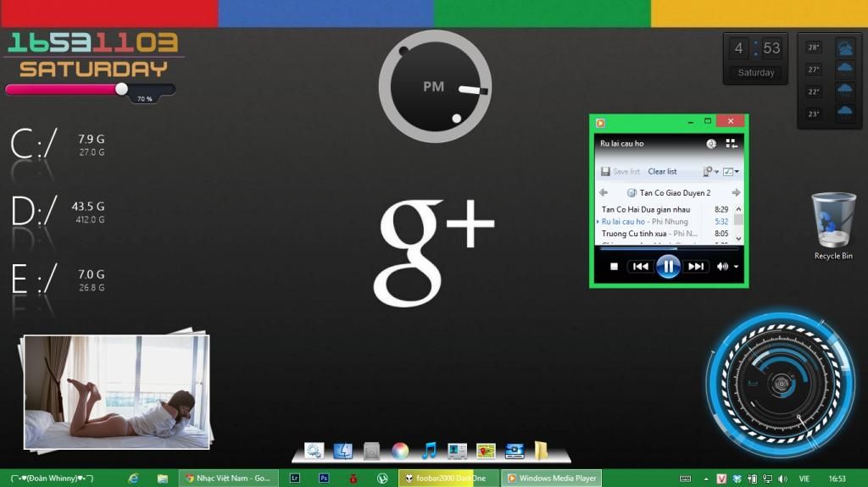868x487 pixels.
Task: Click the Media Player title bar icon
Action: tap(600, 123)
